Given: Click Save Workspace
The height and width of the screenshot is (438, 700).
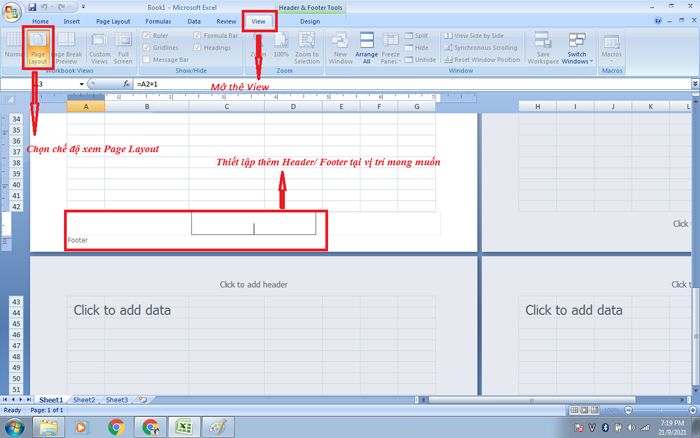Looking at the screenshot, I should 543,47.
